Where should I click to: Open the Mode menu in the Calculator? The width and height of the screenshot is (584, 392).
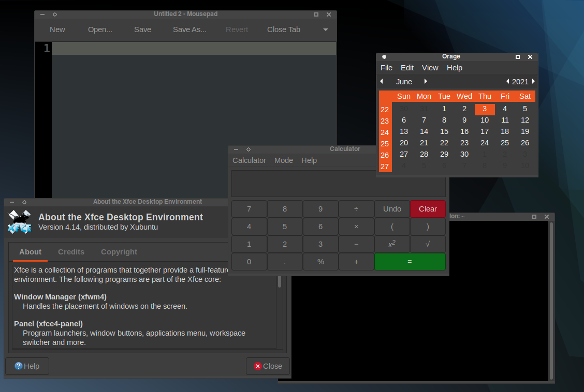pyautogui.click(x=283, y=160)
